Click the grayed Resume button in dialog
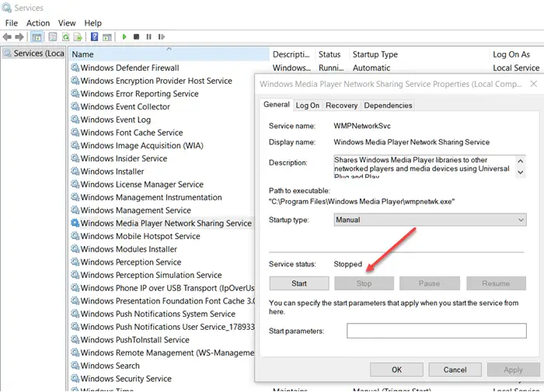Viewport: 544px width, 392px height. [x=496, y=283]
